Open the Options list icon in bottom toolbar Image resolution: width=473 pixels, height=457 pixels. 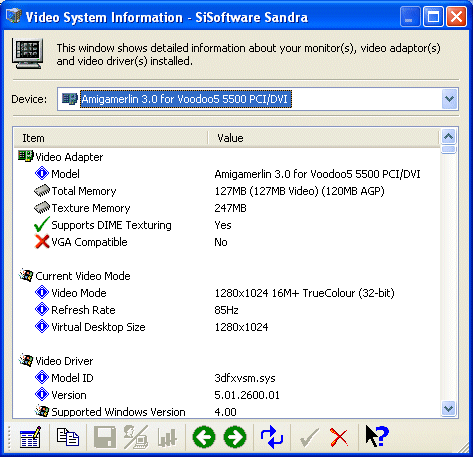[30, 437]
